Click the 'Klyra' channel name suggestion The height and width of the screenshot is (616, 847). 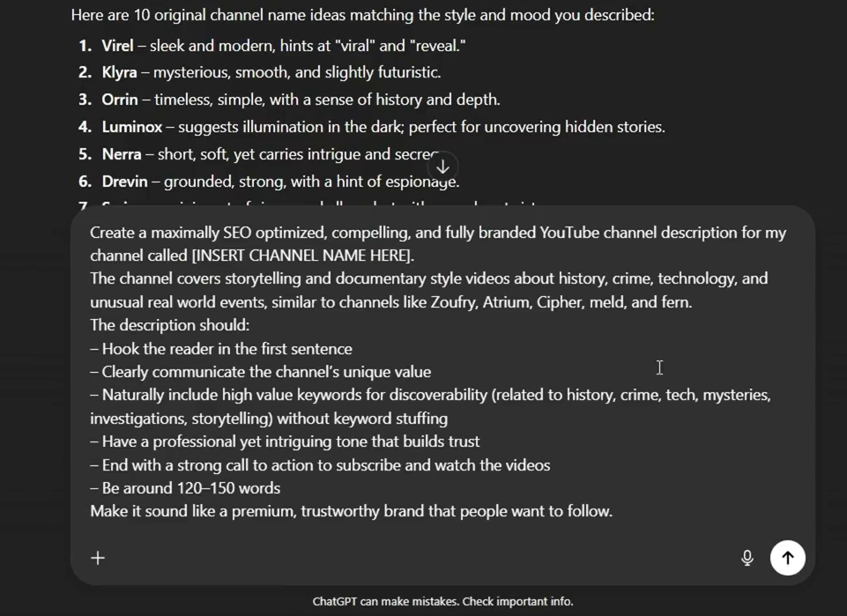tap(119, 72)
